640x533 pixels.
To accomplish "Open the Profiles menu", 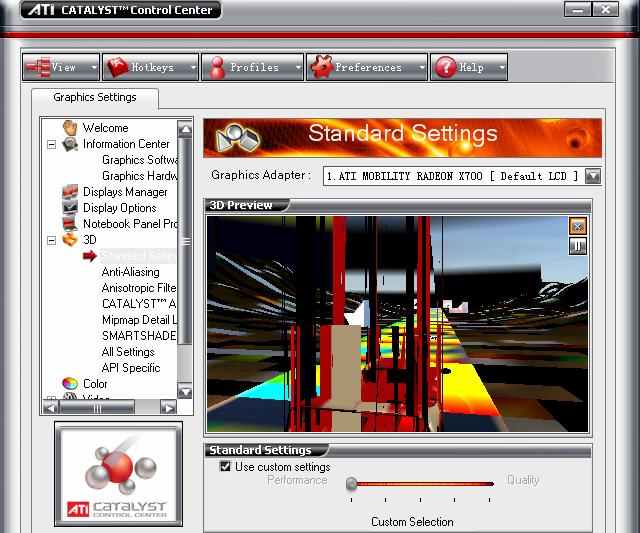I will coord(253,67).
